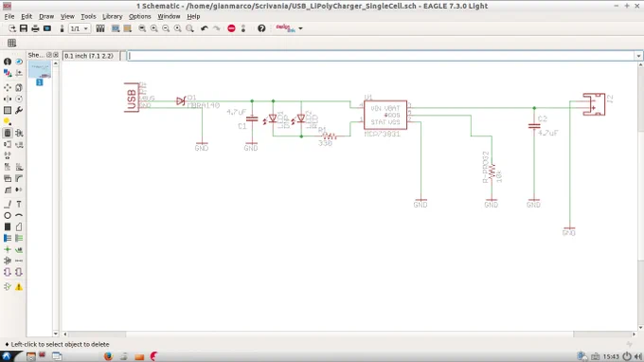Select the Circle tool

click(8, 215)
